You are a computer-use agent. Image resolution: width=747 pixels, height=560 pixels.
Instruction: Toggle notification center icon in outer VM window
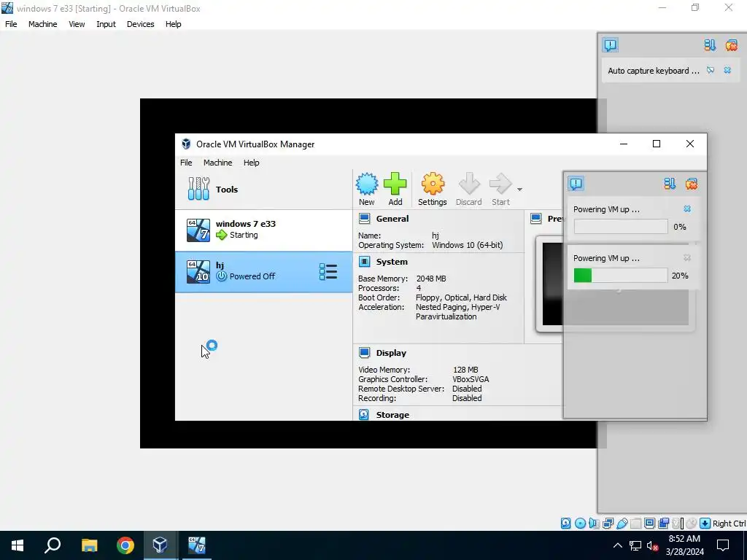611,45
